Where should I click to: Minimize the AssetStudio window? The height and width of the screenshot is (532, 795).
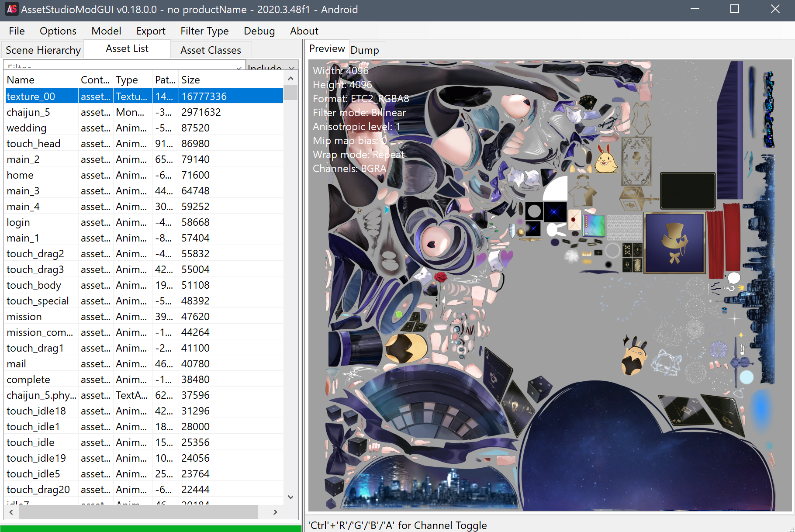pos(695,9)
